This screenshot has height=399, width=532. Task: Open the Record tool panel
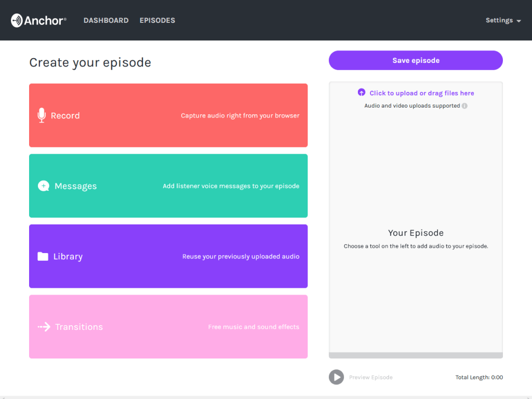[168, 115]
